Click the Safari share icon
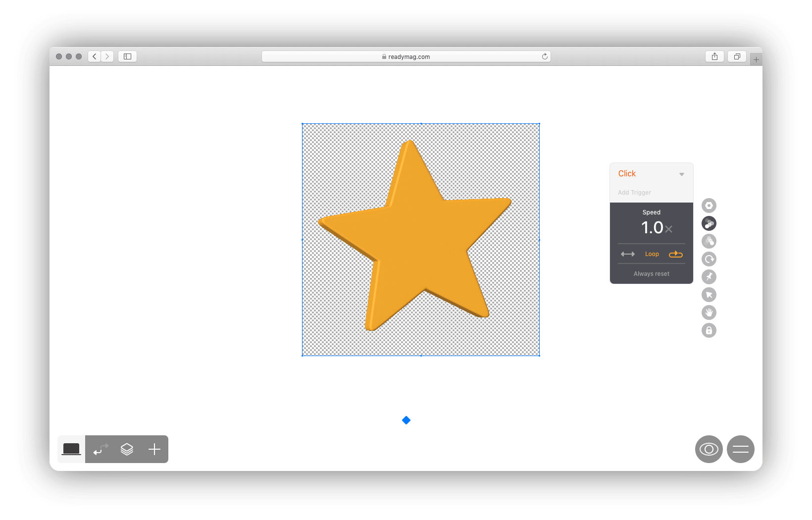812x520 pixels. (714, 56)
